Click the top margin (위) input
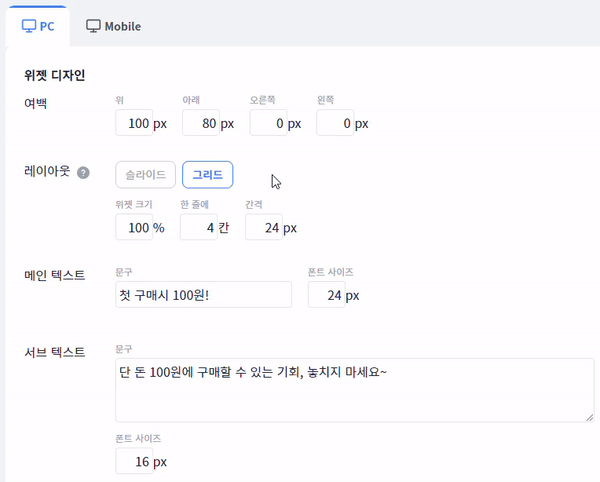The image size is (600, 482). point(134,124)
